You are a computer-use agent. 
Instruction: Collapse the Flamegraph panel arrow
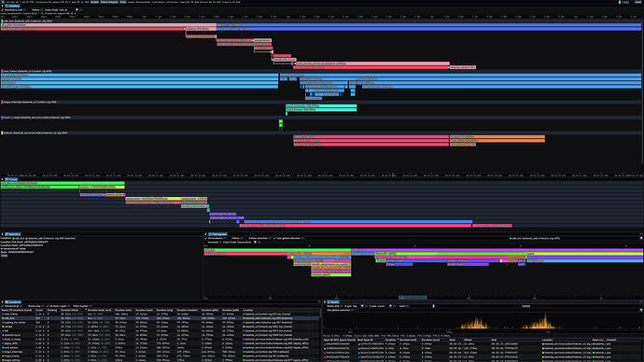pyautogui.click(x=205, y=234)
